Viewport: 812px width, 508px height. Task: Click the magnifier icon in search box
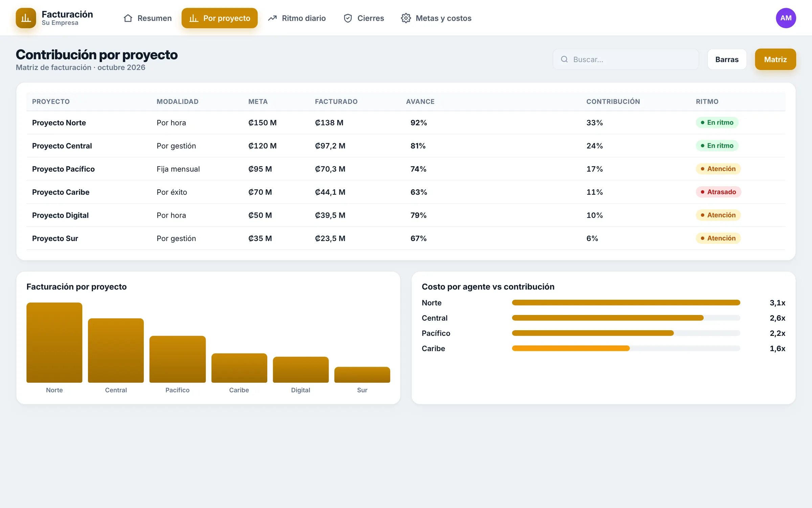(564, 59)
